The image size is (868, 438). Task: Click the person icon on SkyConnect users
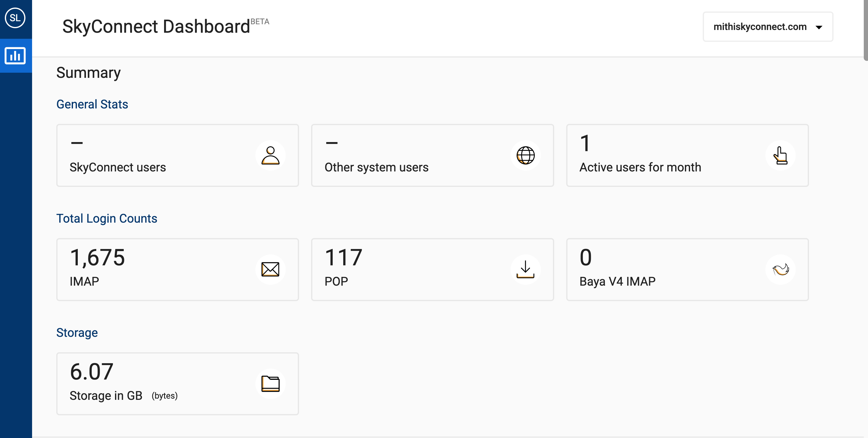point(270,155)
